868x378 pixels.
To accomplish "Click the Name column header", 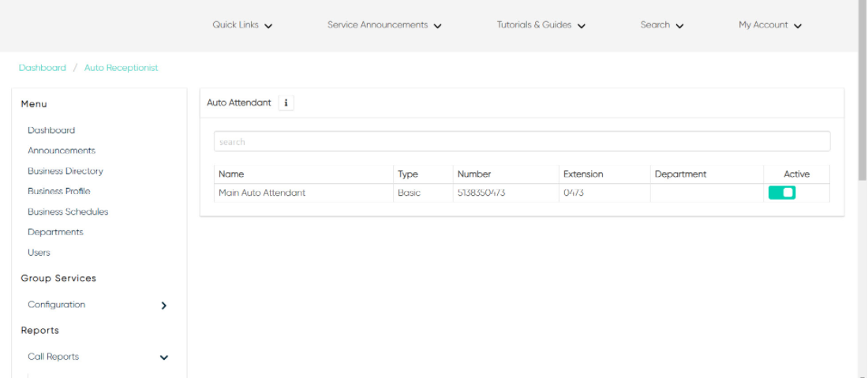I will [x=303, y=174].
